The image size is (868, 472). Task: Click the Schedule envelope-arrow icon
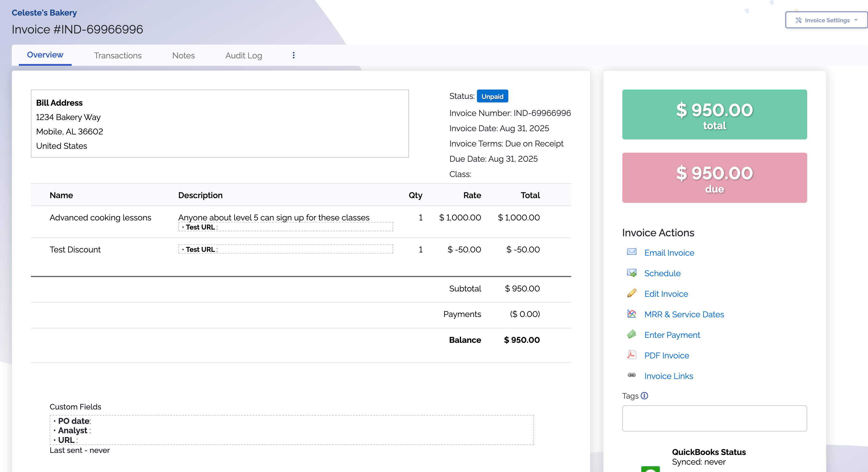point(631,273)
